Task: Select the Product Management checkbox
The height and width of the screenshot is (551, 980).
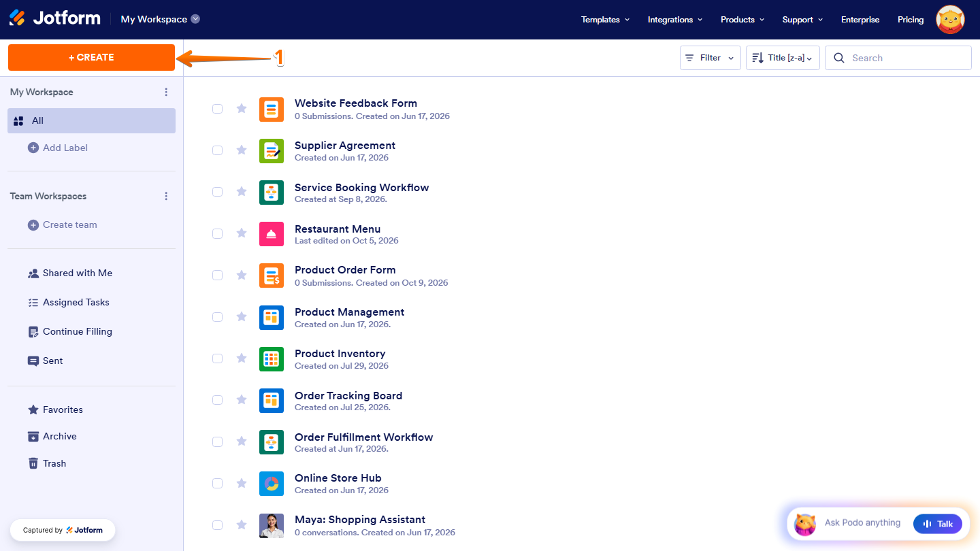Action: (x=217, y=317)
